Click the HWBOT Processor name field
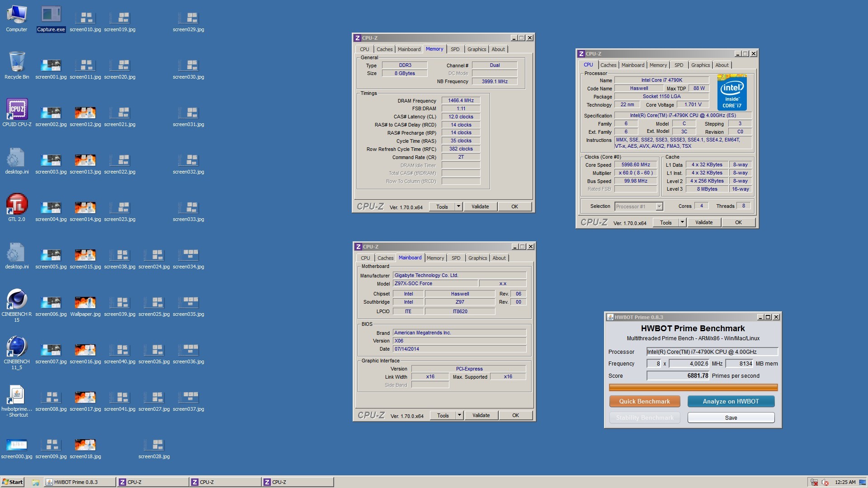This screenshot has height=488, width=868. 712,352
